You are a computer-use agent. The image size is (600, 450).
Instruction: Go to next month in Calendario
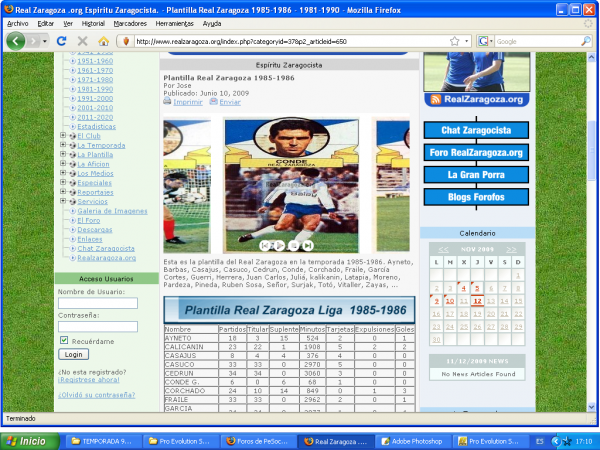click(511, 249)
